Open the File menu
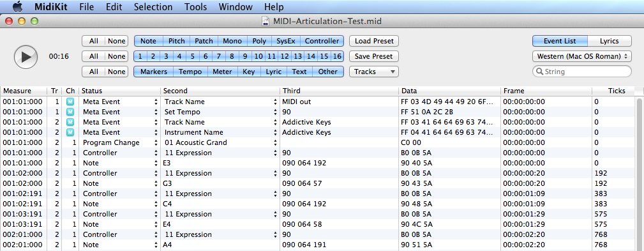 point(86,7)
